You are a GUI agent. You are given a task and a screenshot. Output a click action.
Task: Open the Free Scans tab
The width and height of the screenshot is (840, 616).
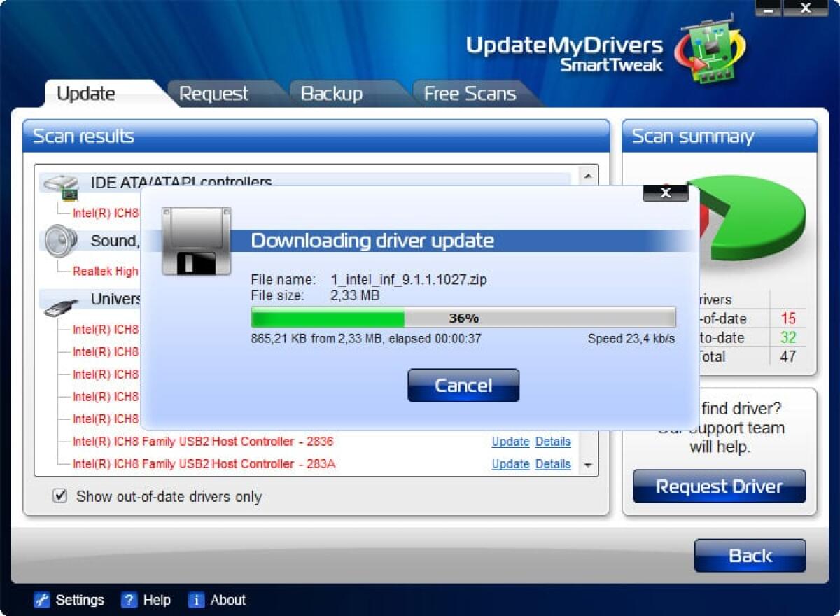468,92
